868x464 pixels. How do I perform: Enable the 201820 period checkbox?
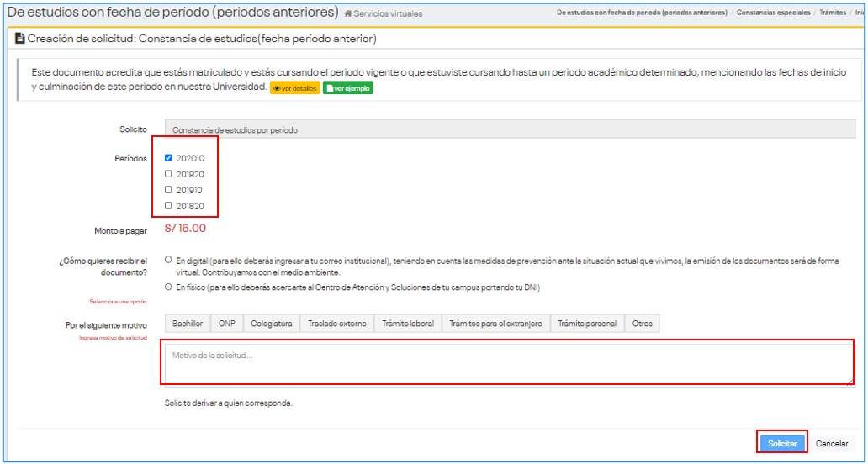[169, 206]
